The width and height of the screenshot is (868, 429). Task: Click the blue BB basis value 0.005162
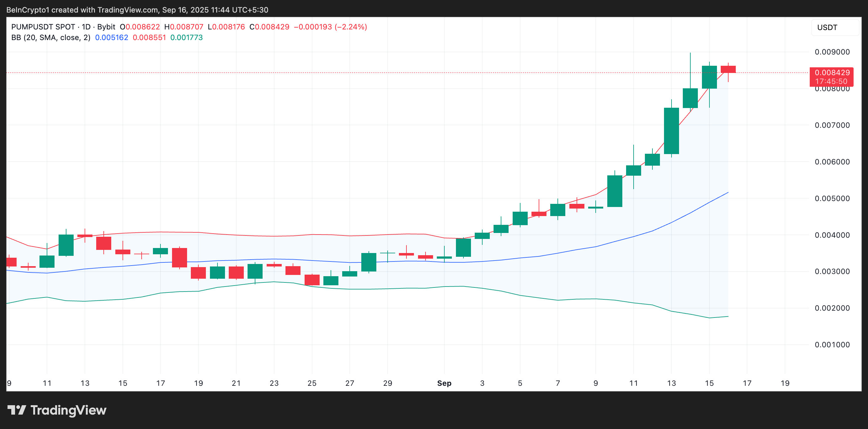[x=112, y=37]
